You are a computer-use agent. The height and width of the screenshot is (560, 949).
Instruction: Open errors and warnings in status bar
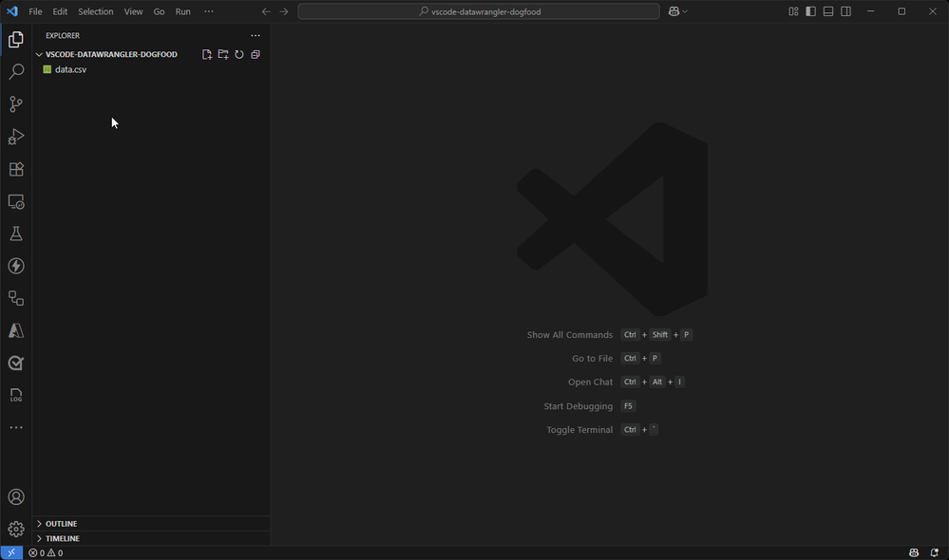(x=46, y=552)
